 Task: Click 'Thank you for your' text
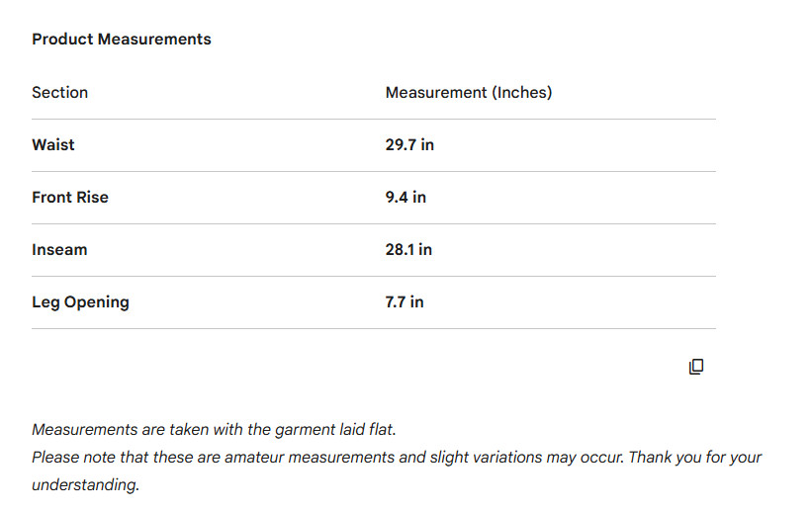[x=695, y=458]
